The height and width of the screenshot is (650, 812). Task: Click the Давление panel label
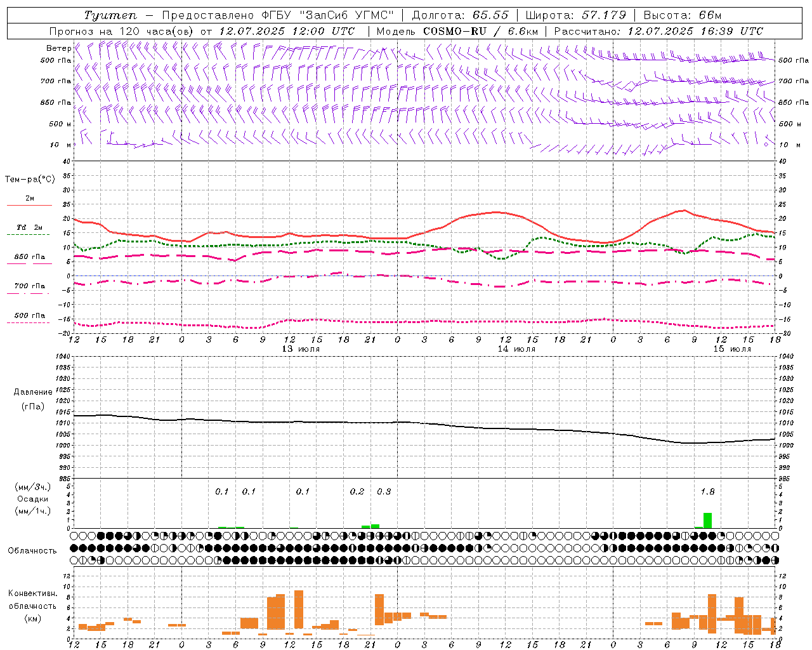point(32,392)
